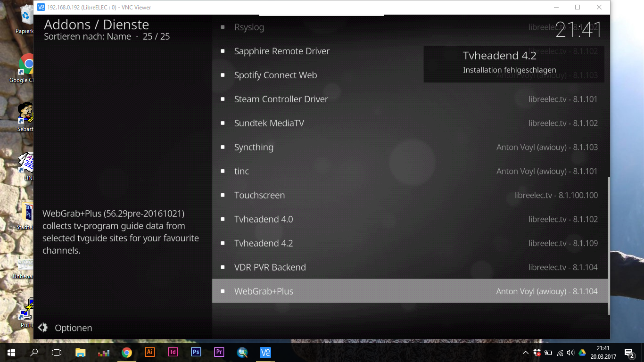
Task: Click the Tvheadend 4.2 installation failed notification
Action: (514, 64)
